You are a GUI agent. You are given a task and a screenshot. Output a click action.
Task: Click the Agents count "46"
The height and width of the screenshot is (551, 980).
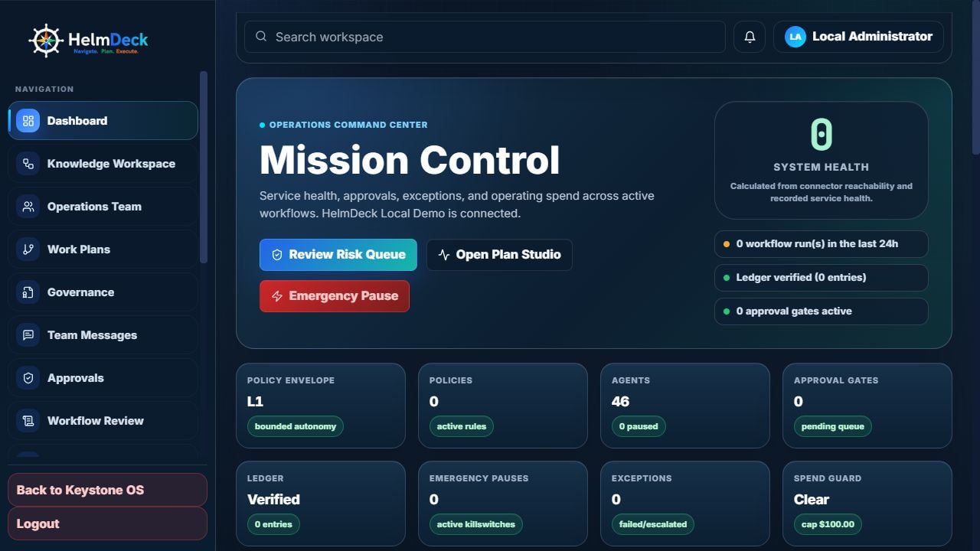tap(620, 402)
